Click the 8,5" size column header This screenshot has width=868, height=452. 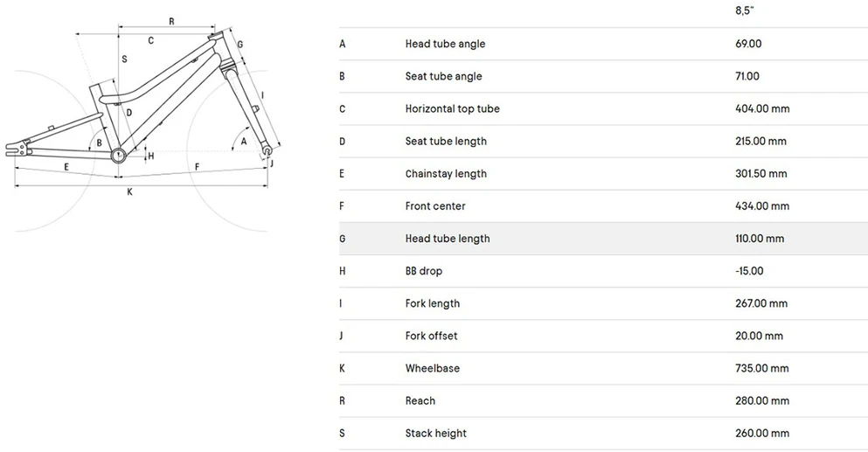coord(745,10)
